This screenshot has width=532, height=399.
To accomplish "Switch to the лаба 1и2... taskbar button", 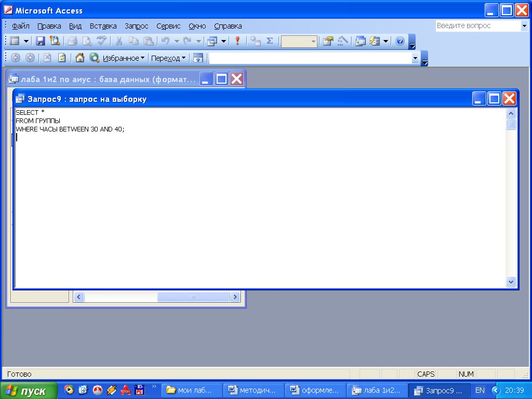I will 378,391.
